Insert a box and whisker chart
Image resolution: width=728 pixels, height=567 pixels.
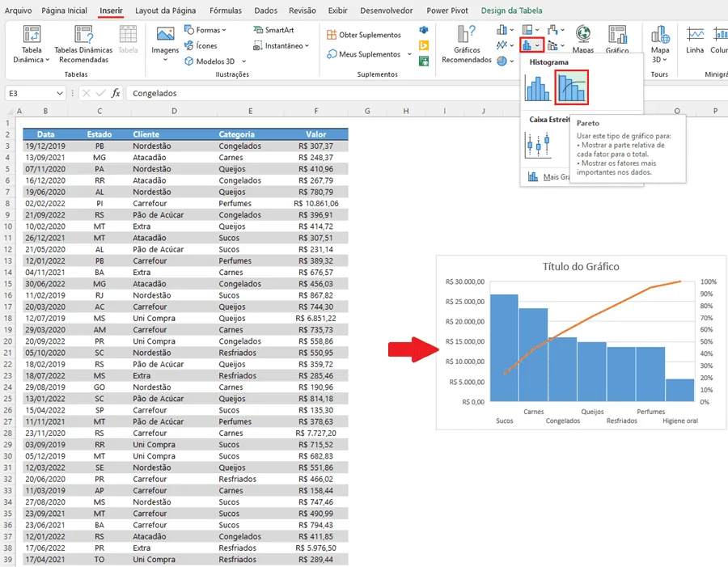538,145
